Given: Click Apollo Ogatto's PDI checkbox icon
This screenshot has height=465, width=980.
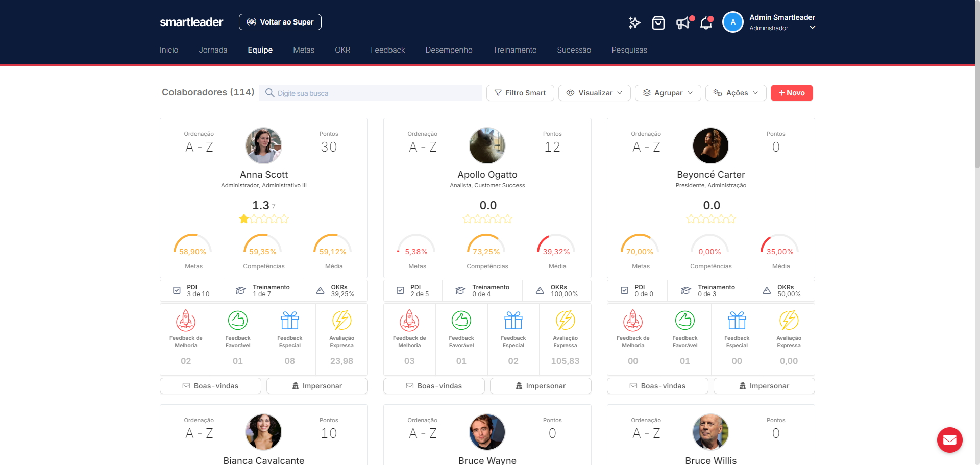Looking at the screenshot, I should [x=400, y=290].
